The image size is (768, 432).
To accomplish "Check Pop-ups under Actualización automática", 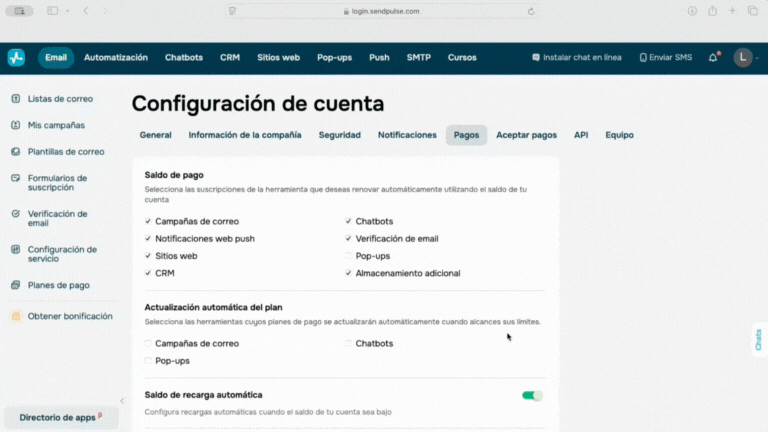I will tap(148, 360).
